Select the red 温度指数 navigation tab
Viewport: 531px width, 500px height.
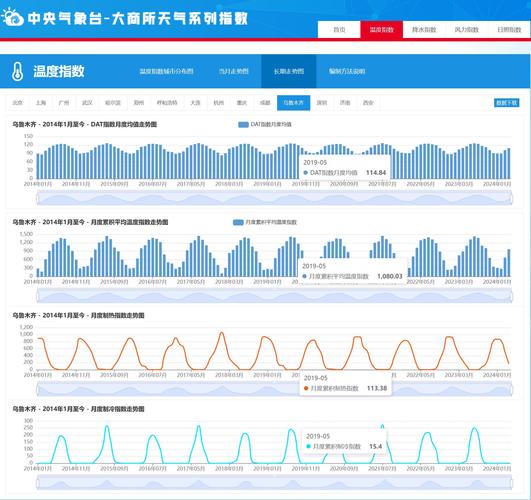pos(382,30)
